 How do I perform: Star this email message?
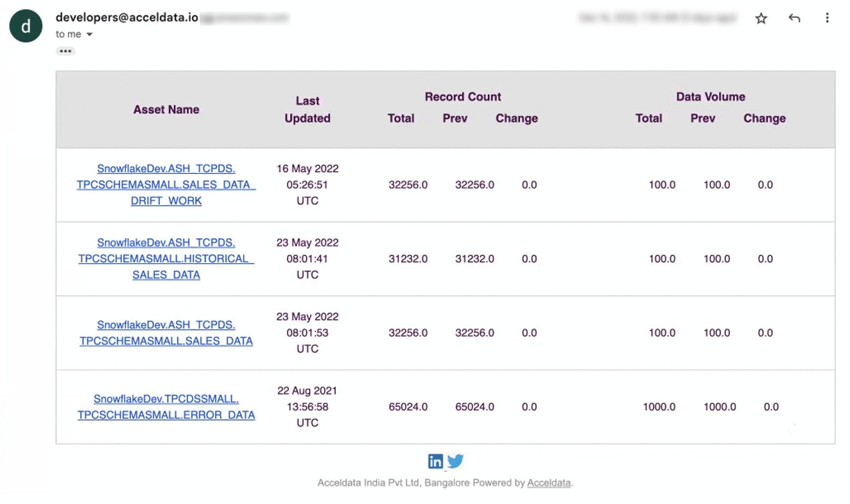coord(761,19)
